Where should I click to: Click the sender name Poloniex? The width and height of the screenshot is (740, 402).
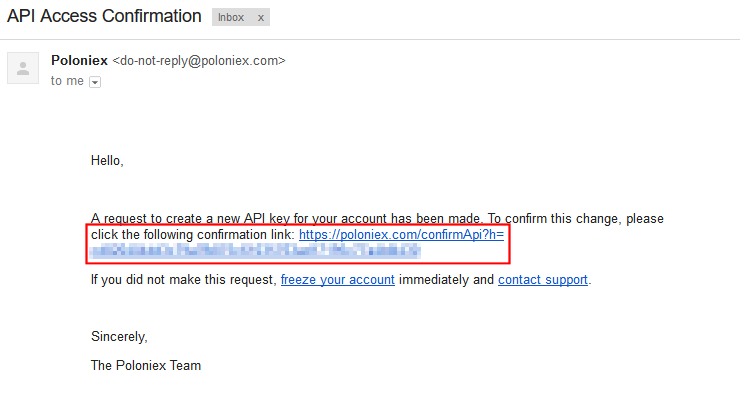click(x=79, y=60)
